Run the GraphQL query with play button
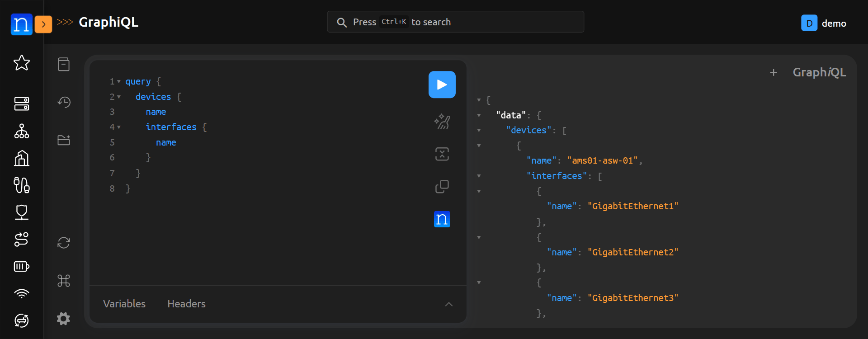The width and height of the screenshot is (868, 339). pos(442,85)
